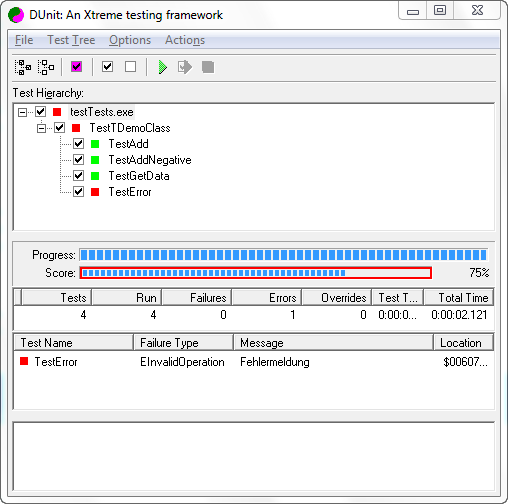Click the Errors count value 1
508x504 pixels.
pyautogui.click(x=293, y=315)
